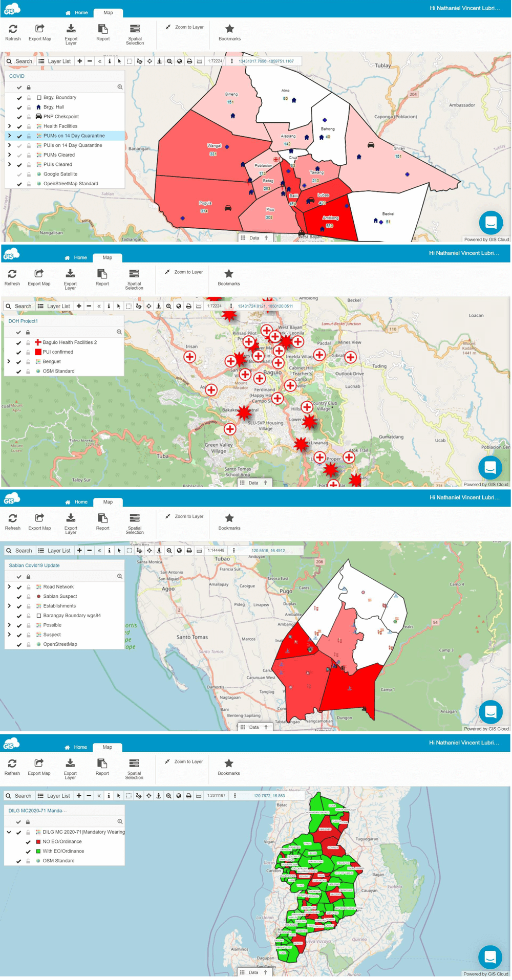
Task: Expand the Benguet layer in DOH Project1
Action: coord(9,362)
